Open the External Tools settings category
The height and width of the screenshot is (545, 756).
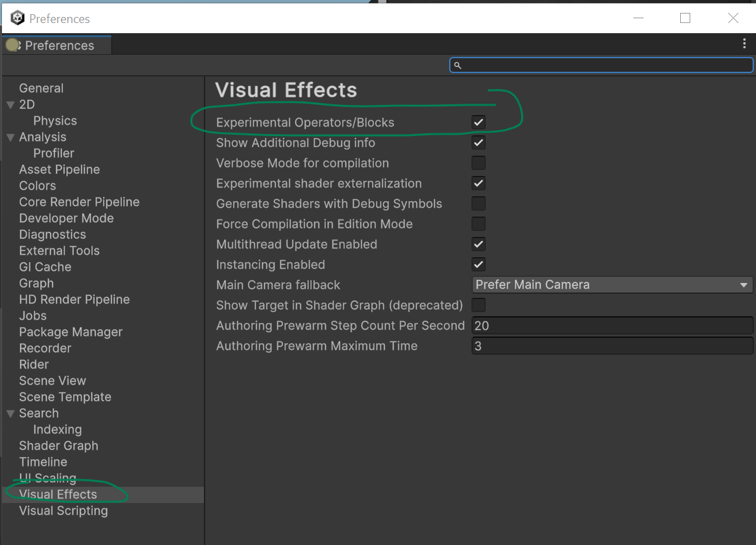pos(59,250)
